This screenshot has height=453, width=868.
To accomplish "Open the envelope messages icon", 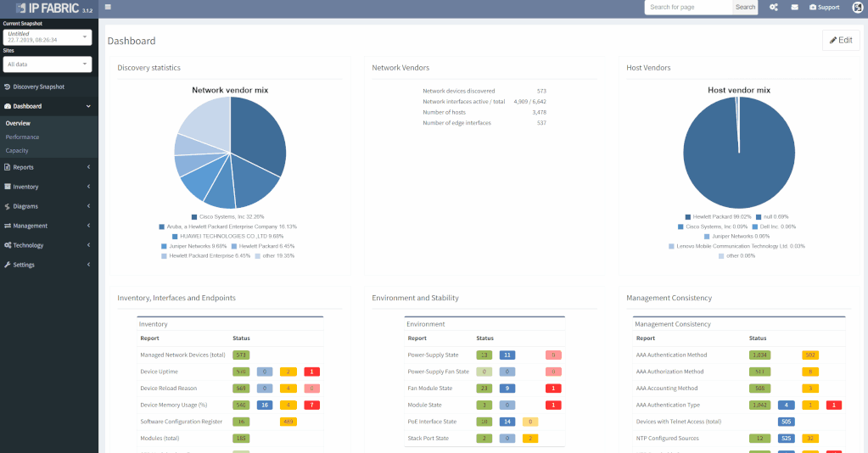I will pyautogui.click(x=795, y=8).
